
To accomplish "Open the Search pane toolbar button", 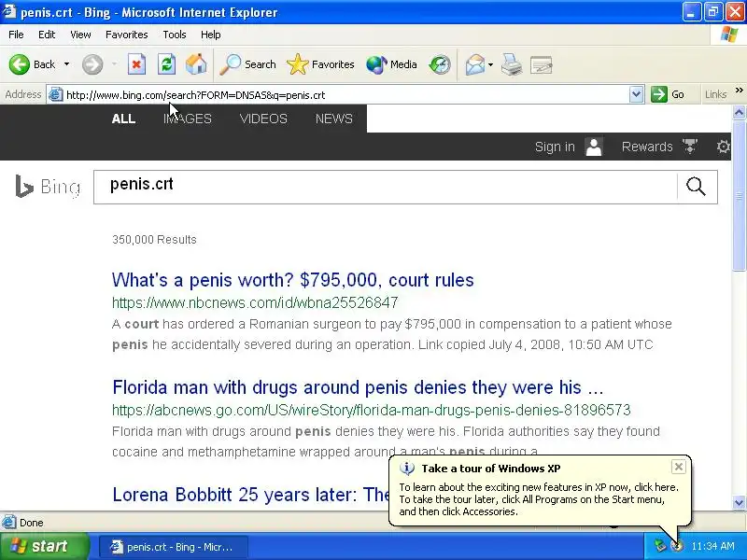I will [247, 64].
